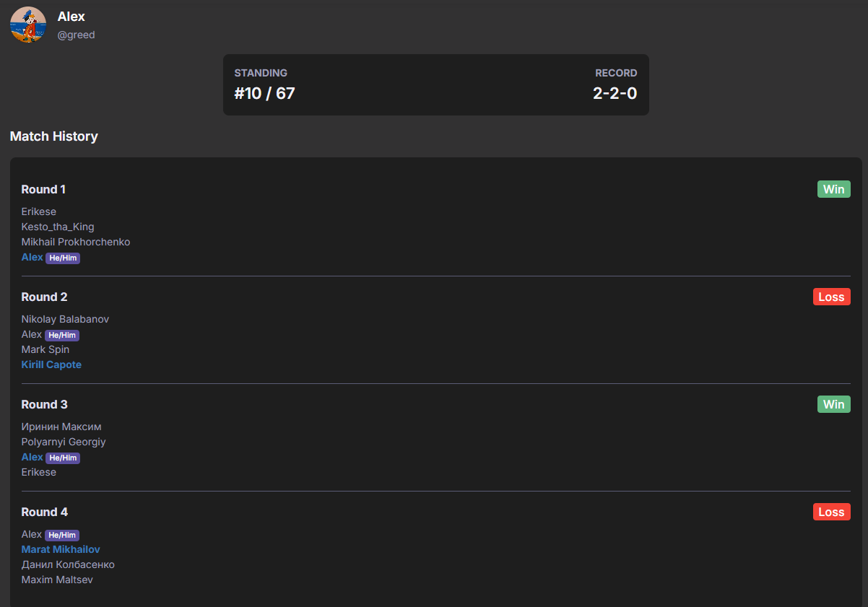Click the Loss badge for Round 4
The height and width of the screenshot is (607, 868).
click(831, 512)
